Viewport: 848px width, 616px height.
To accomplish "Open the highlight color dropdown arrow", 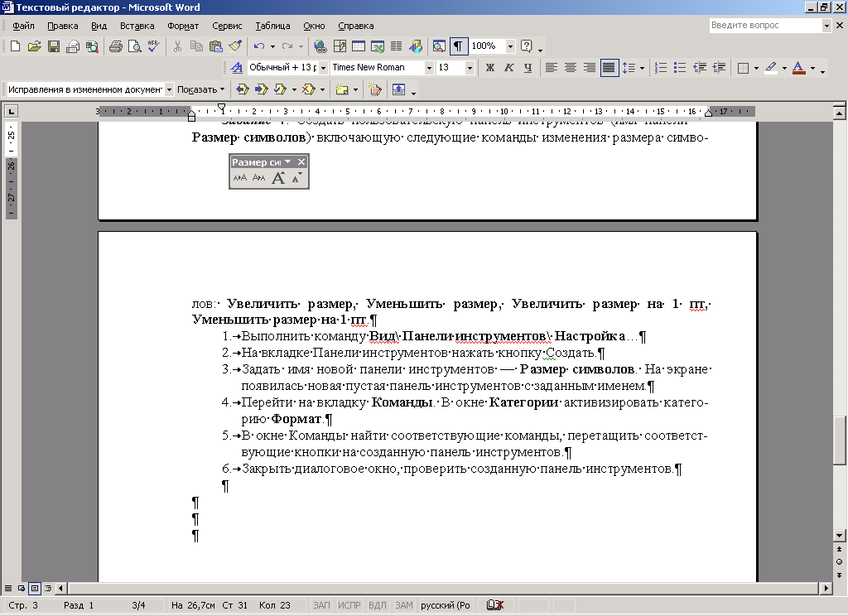I will 784,68.
